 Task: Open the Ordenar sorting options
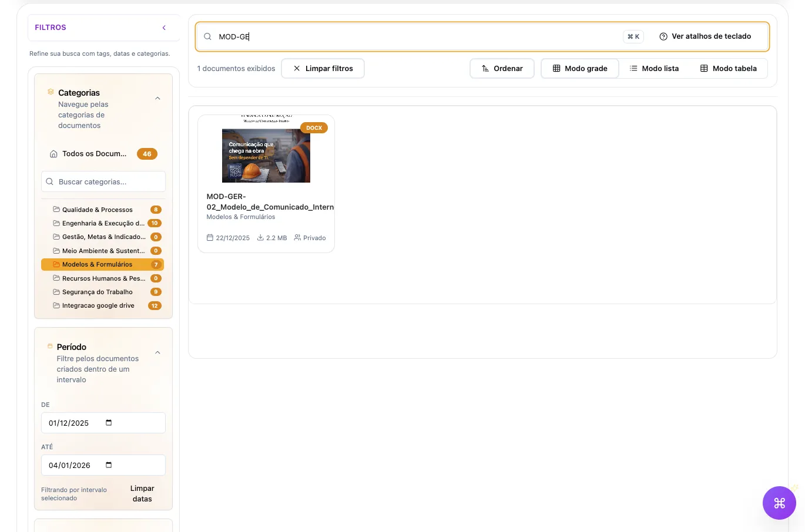point(502,68)
